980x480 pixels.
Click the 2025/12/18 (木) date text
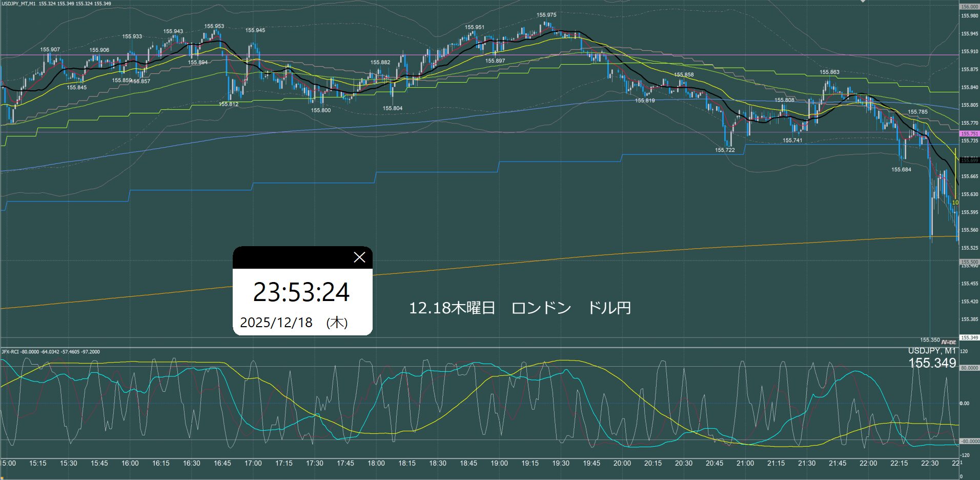tap(294, 323)
